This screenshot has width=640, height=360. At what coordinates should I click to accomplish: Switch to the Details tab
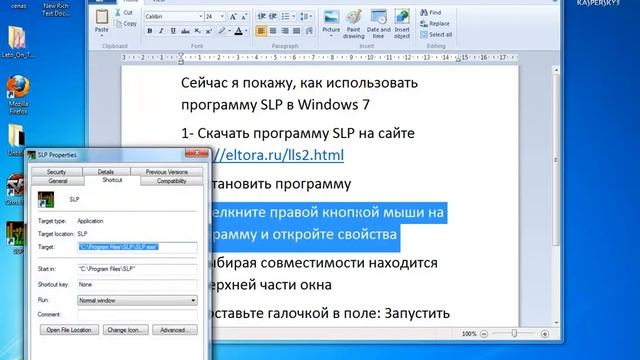pos(106,172)
